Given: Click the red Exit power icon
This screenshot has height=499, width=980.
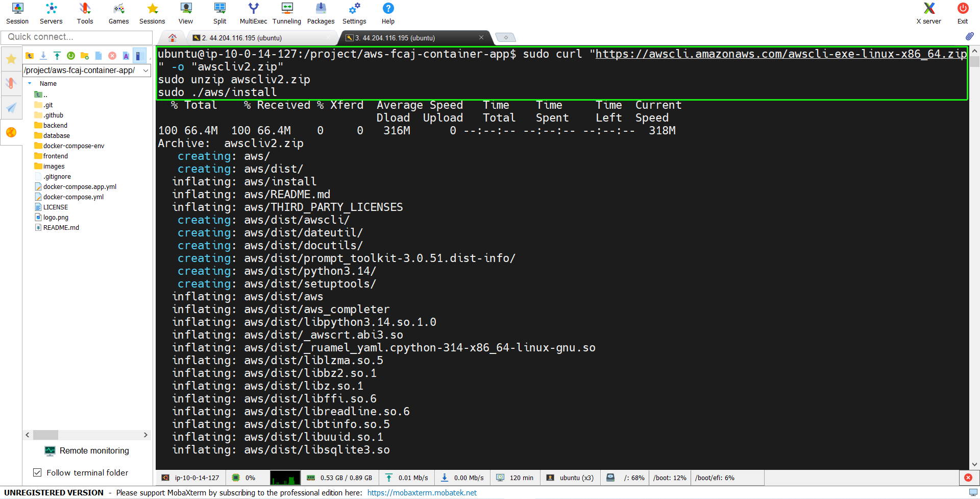Looking at the screenshot, I should point(963,13).
